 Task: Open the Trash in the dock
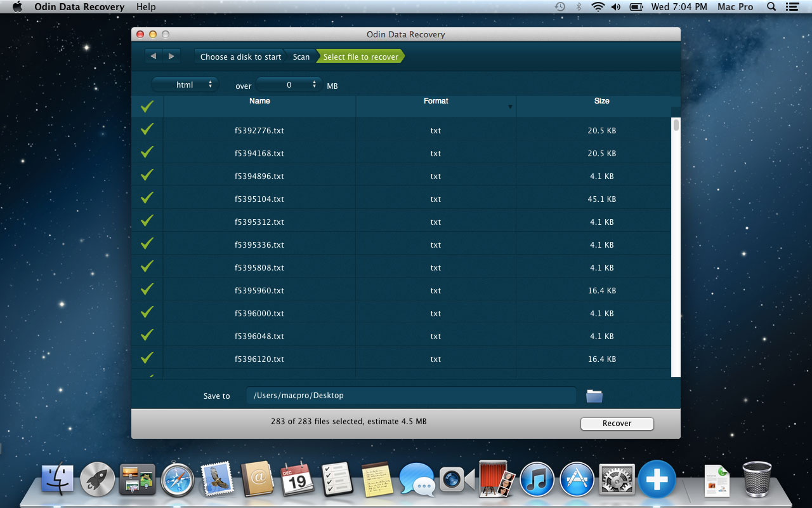click(x=757, y=479)
